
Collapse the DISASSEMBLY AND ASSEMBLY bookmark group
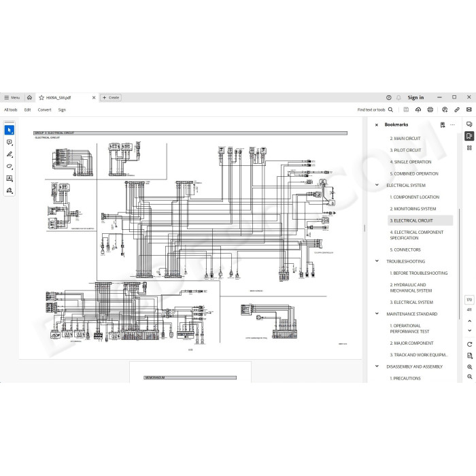point(377,366)
